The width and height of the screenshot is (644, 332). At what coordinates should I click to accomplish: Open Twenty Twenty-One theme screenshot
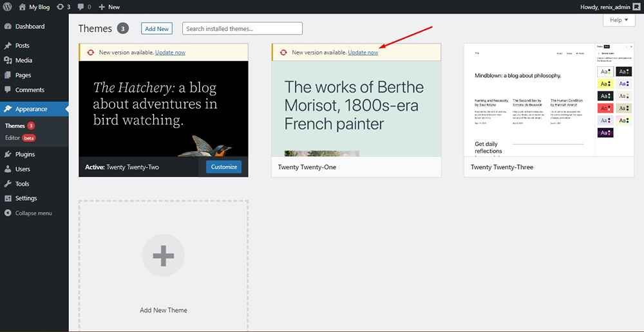(x=356, y=109)
